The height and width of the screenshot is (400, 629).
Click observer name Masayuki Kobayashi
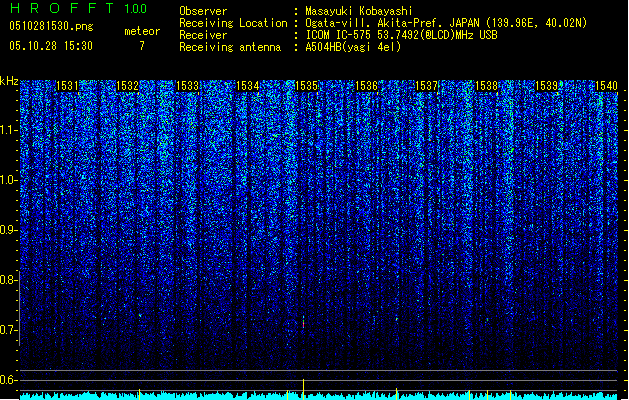coord(359,11)
